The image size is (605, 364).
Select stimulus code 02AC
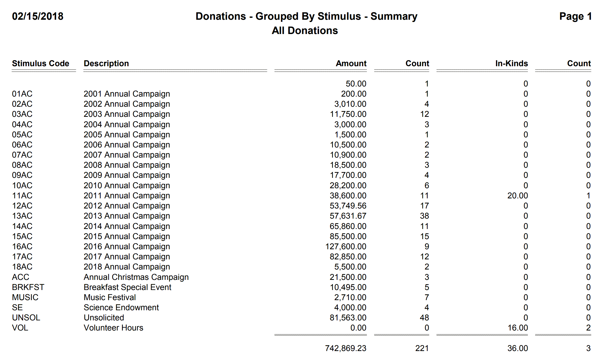click(x=22, y=104)
